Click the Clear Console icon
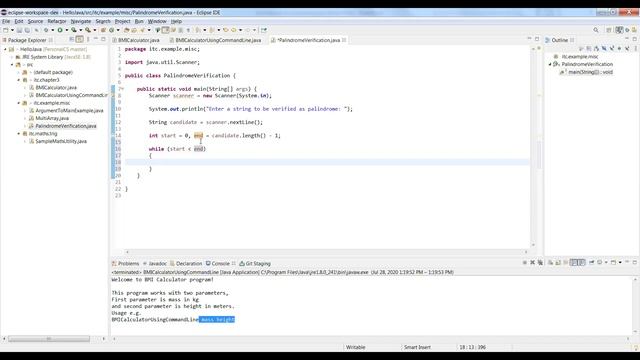The image size is (640, 360). (550, 262)
